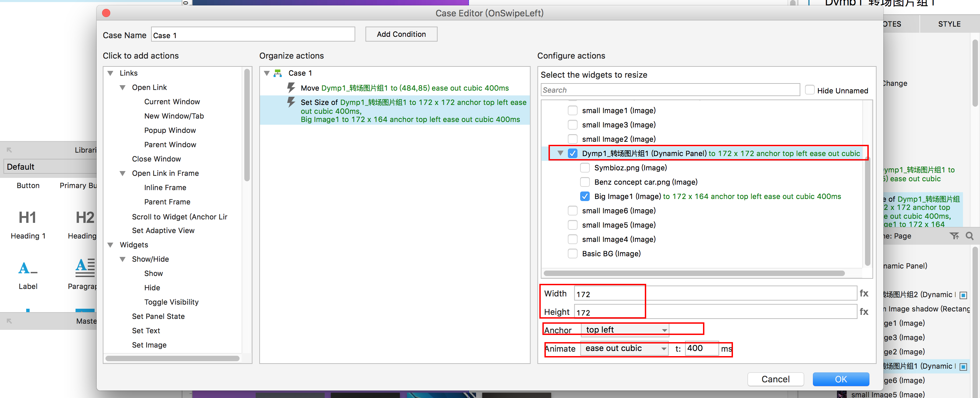This screenshot has width=980, height=398.
Task: Click the lightning icon on Move action
Action: (x=291, y=88)
